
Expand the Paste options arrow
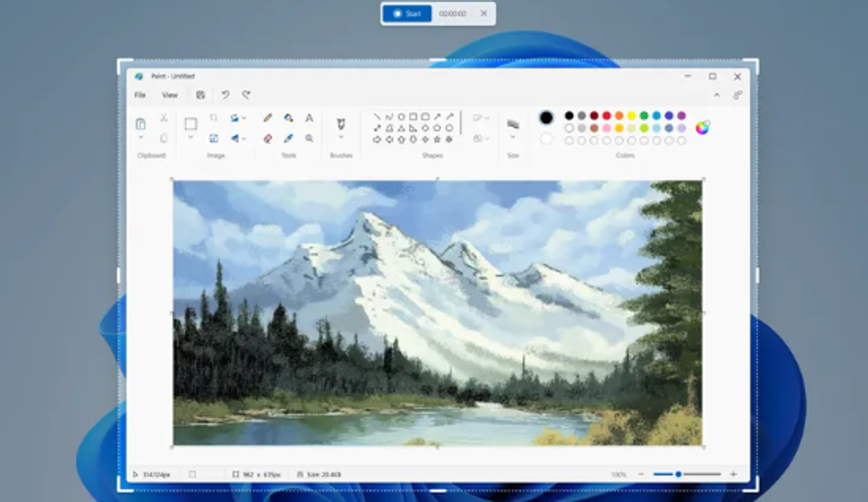click(141, 138)
